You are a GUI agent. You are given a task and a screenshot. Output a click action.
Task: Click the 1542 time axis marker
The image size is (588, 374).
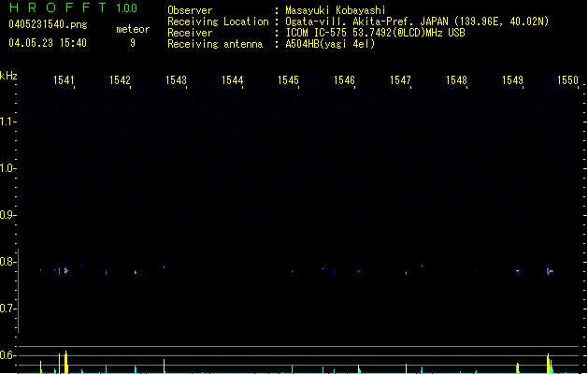click(x=120, y=80)
